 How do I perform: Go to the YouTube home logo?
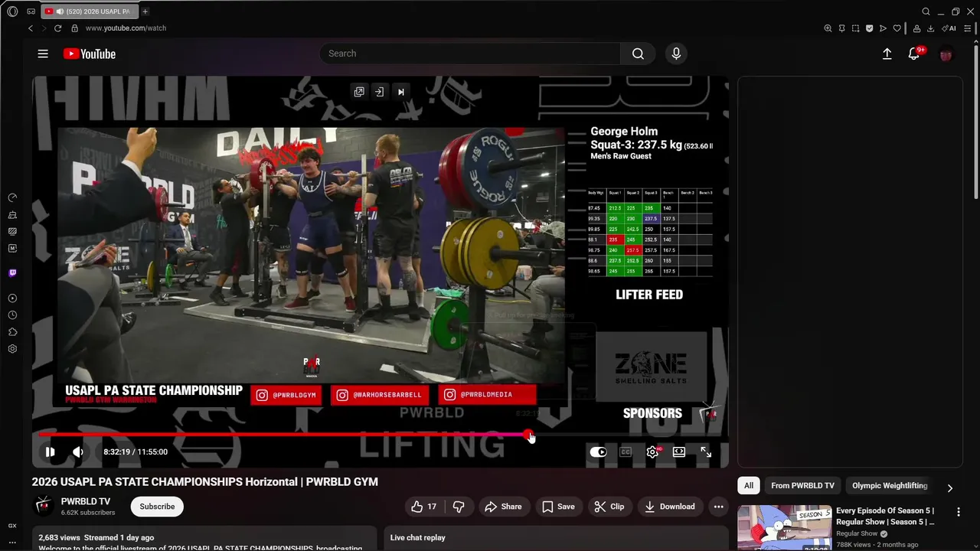pyautogui.click(x=89, y=54)
